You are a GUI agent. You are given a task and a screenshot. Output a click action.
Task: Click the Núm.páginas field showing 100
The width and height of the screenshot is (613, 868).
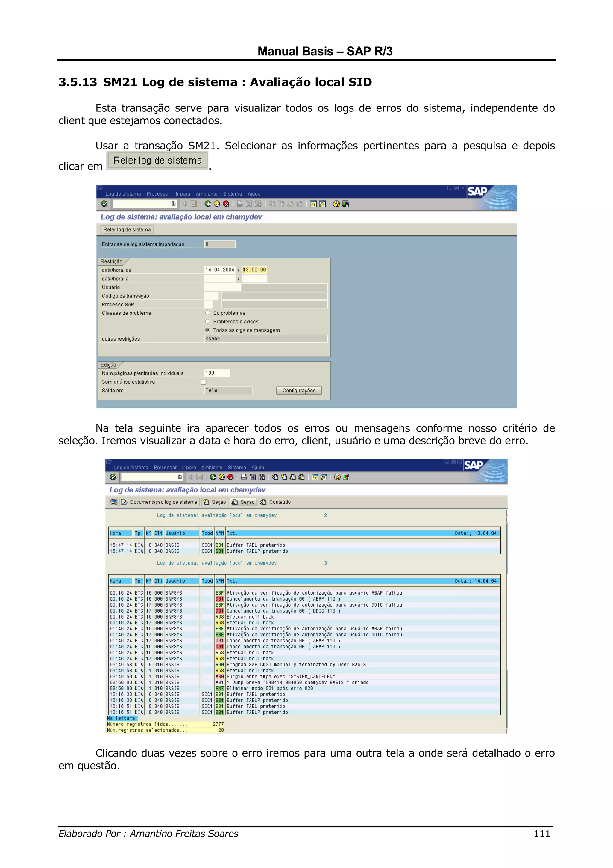coord(217,373)
